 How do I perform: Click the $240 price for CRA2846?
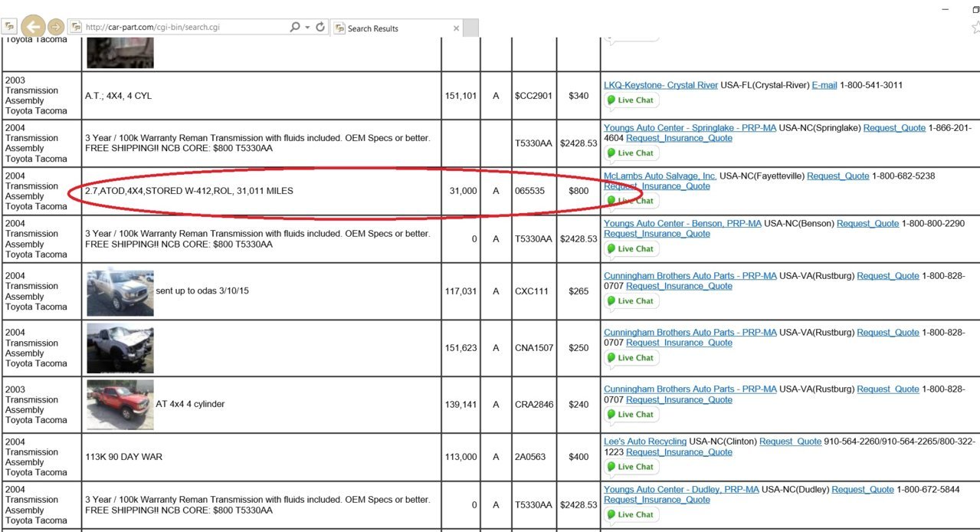[578, 405]
